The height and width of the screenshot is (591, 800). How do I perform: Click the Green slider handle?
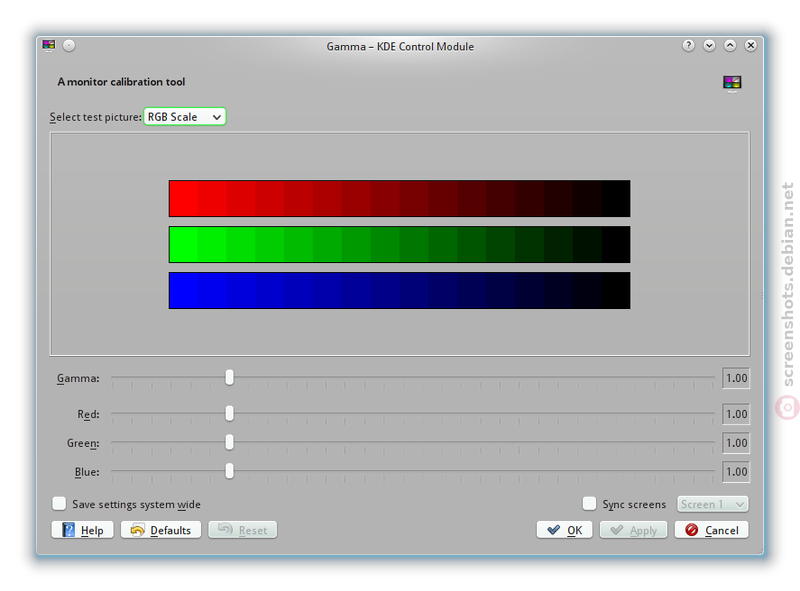(230, 442)
